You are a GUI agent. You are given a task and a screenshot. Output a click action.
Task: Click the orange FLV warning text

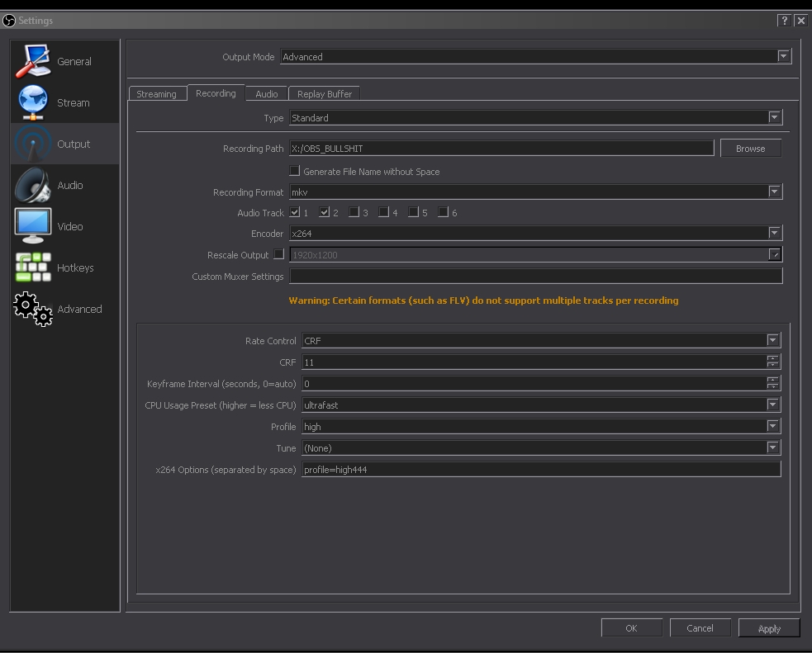[x=484, y=300]
